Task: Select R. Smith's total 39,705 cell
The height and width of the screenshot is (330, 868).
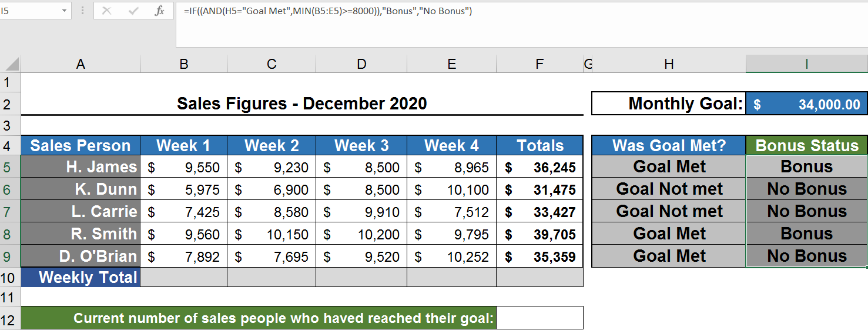Action: 539,234
